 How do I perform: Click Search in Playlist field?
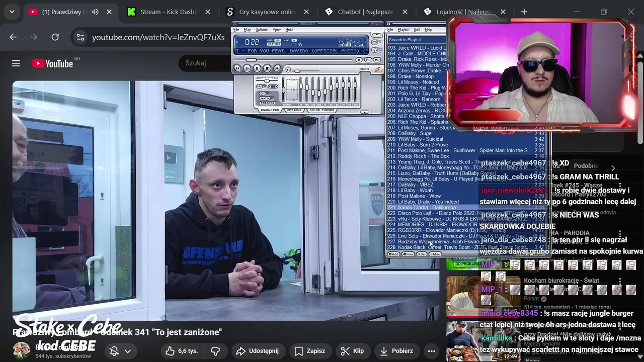tap(416, 40)
